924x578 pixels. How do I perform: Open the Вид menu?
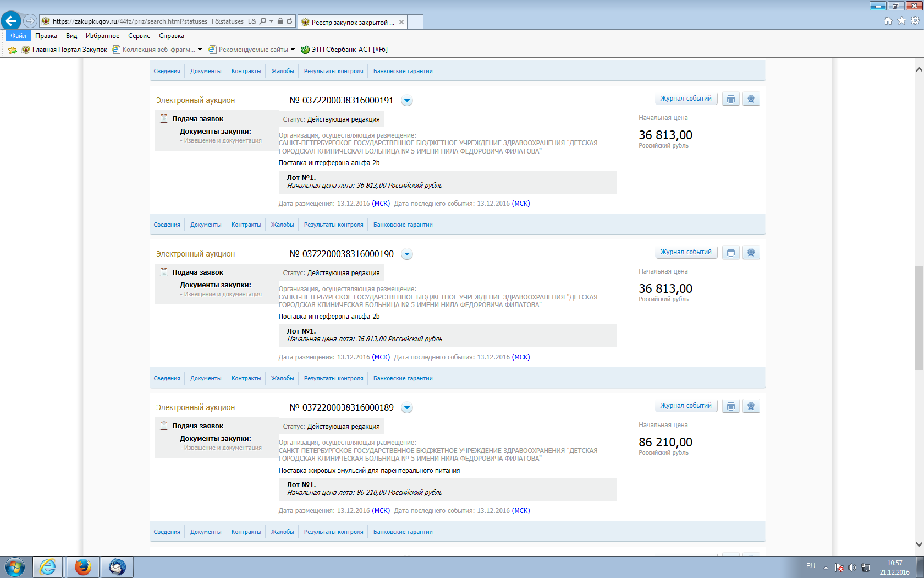71,36
